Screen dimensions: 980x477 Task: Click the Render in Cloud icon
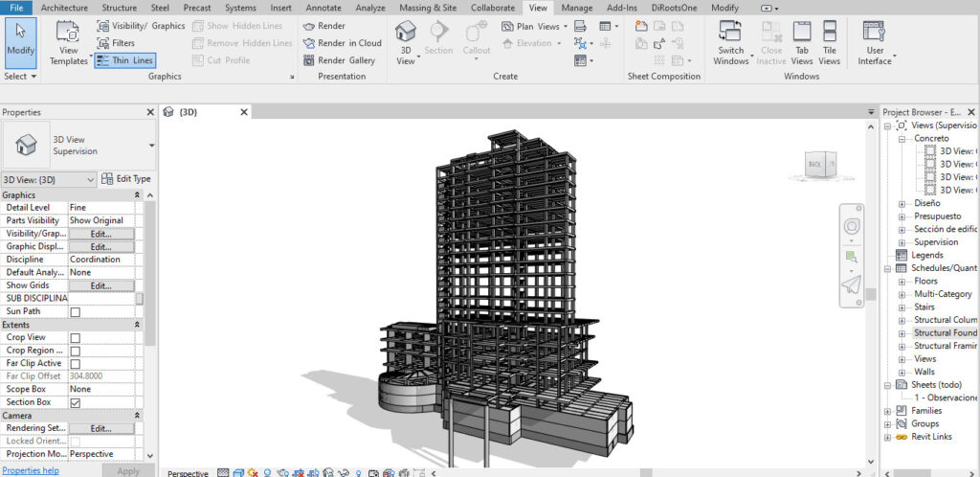pyautogui.click(x=309, y=43)
